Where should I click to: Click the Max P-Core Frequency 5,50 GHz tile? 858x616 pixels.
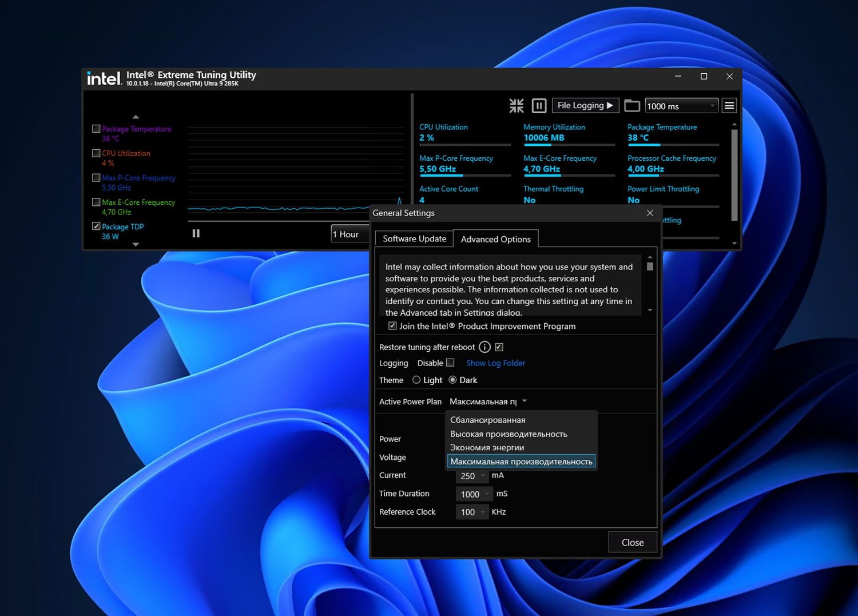coord(465,165)
